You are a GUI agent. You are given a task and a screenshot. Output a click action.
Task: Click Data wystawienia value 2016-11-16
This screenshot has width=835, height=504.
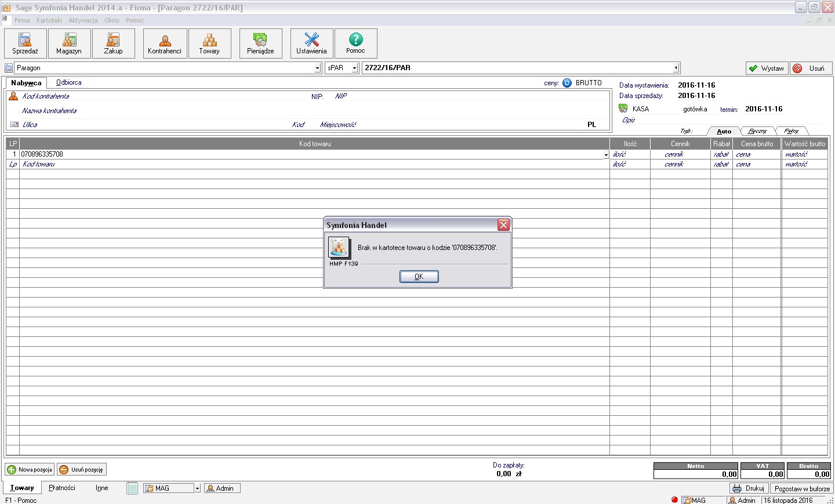click(x=696, y=85)
